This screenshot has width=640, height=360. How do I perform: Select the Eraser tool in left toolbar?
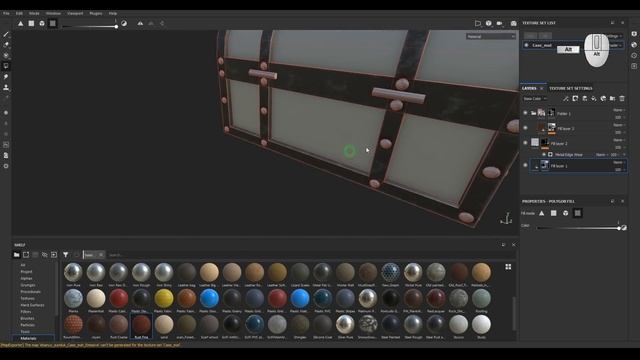coord(6,45)
